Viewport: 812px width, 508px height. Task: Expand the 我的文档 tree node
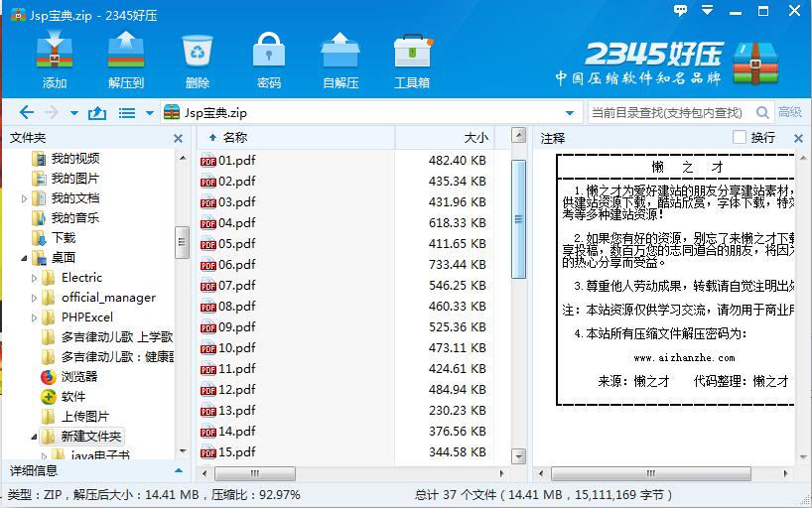(x=24, y=198)
